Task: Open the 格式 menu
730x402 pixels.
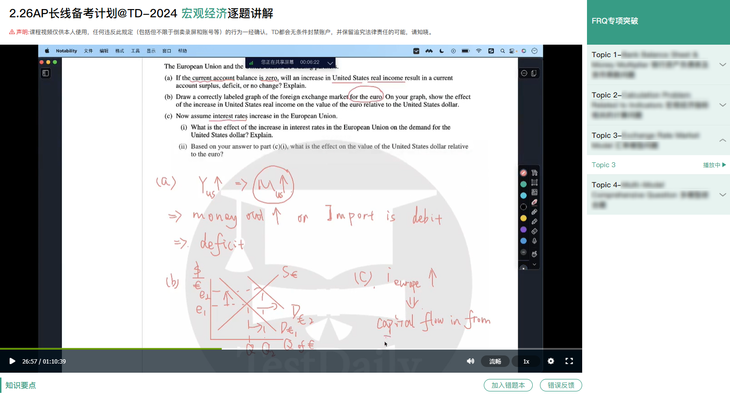Action: [x=120, y=51]
